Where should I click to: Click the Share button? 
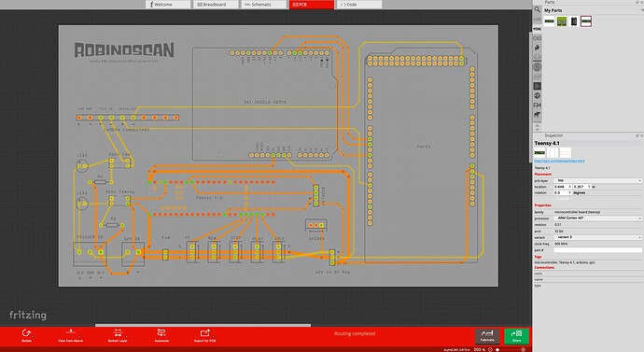coord(516,336)
